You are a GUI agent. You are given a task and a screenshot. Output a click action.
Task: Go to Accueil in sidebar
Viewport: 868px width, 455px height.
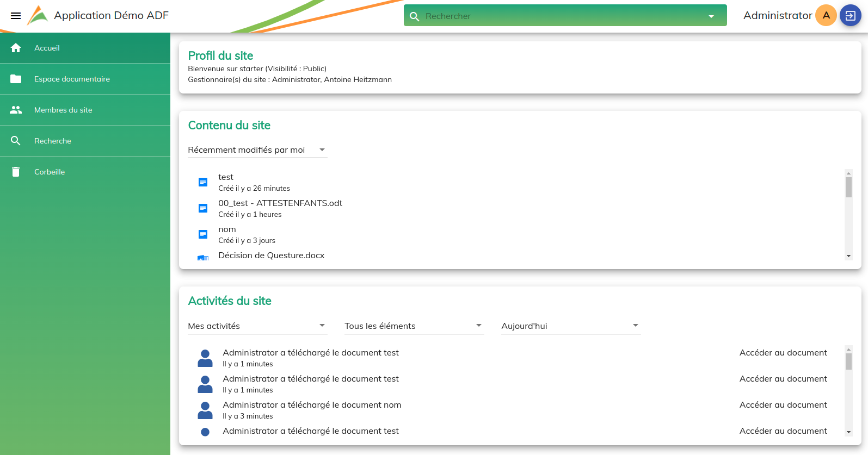(x=85, y=48)
